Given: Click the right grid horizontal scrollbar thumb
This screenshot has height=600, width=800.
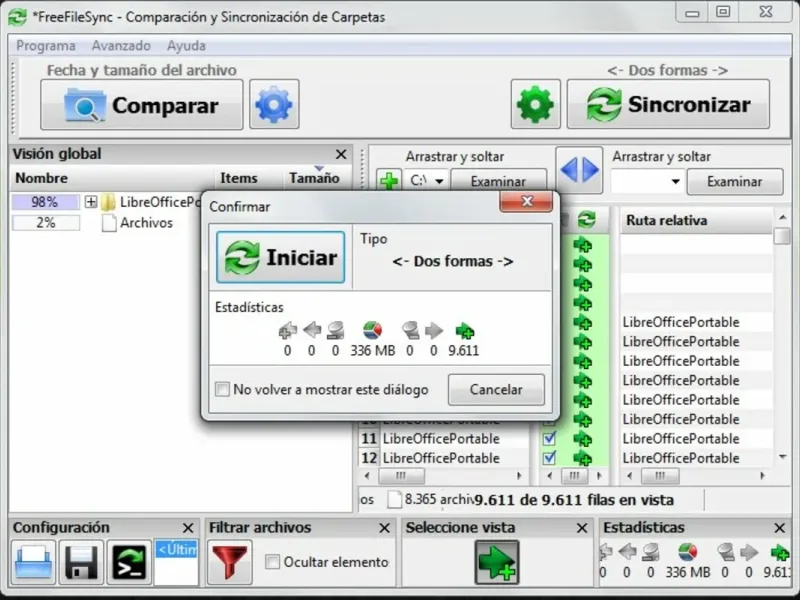Looking at the screenshot, I should [660, 476].
